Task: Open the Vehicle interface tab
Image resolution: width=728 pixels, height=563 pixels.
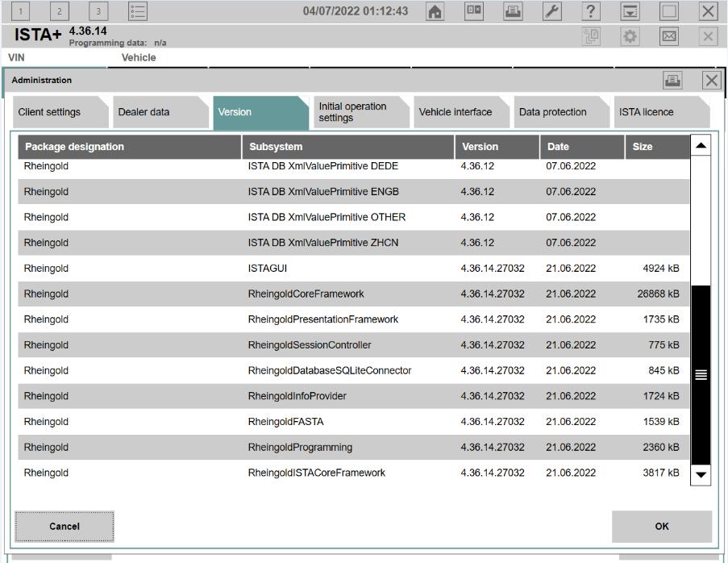Action: 461,112
